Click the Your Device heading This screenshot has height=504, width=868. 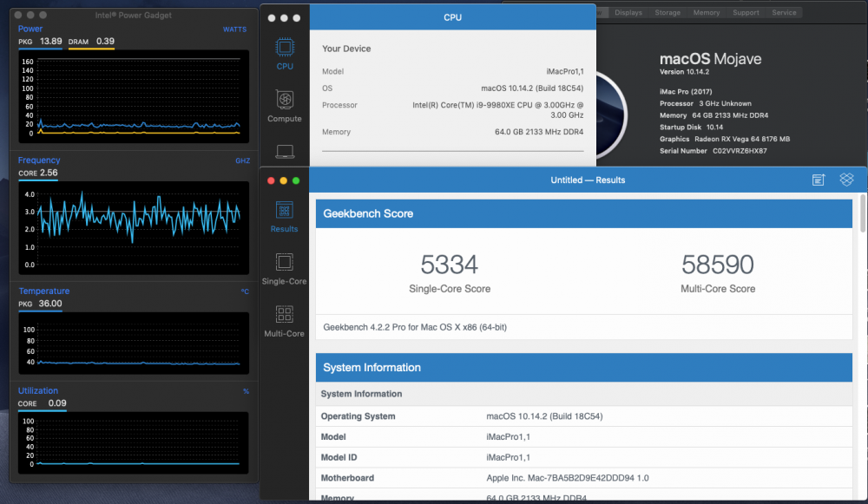(x=346, y=49)
